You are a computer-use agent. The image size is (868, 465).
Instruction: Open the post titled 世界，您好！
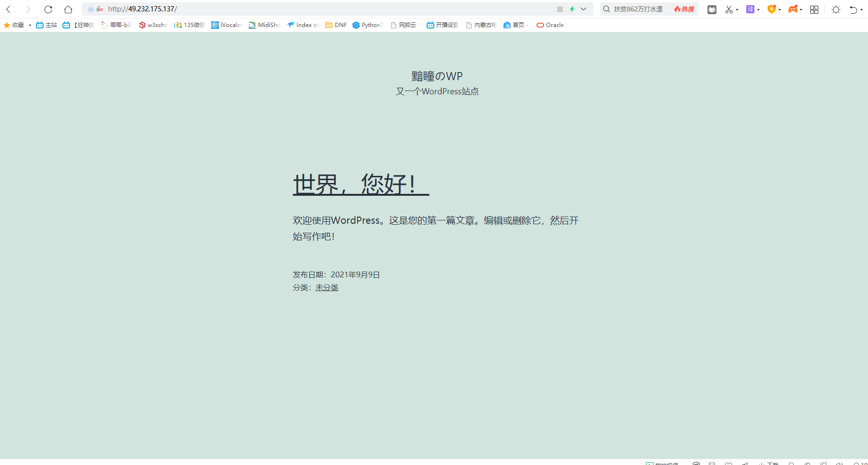361,184
